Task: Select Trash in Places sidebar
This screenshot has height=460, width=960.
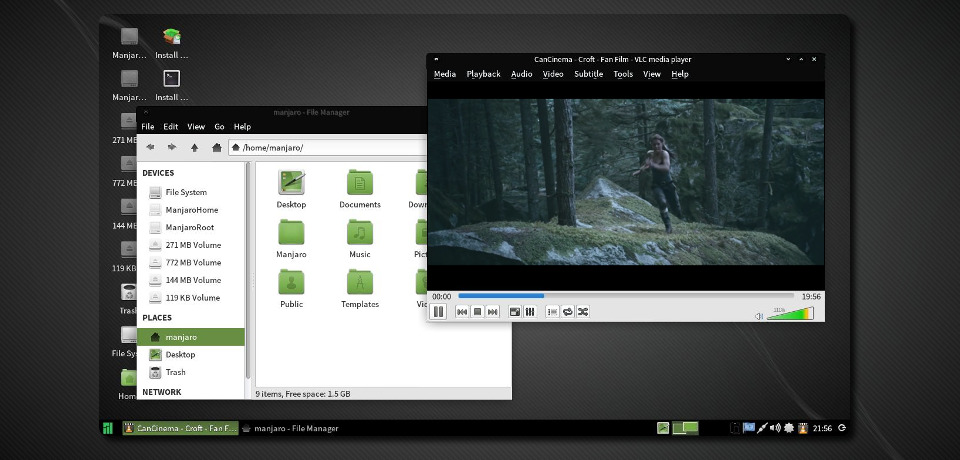Action: click(x=190, y=372)
